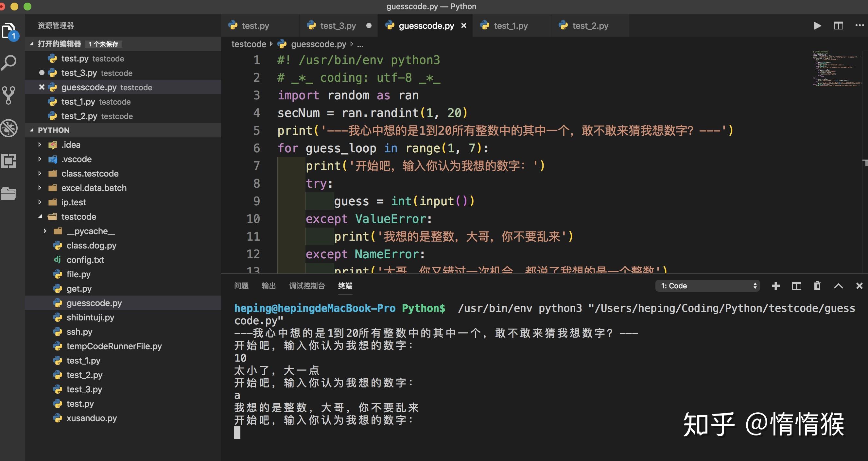Screen dimensions: 868x461
Task: Open the Source Control view
Action: 9,95
